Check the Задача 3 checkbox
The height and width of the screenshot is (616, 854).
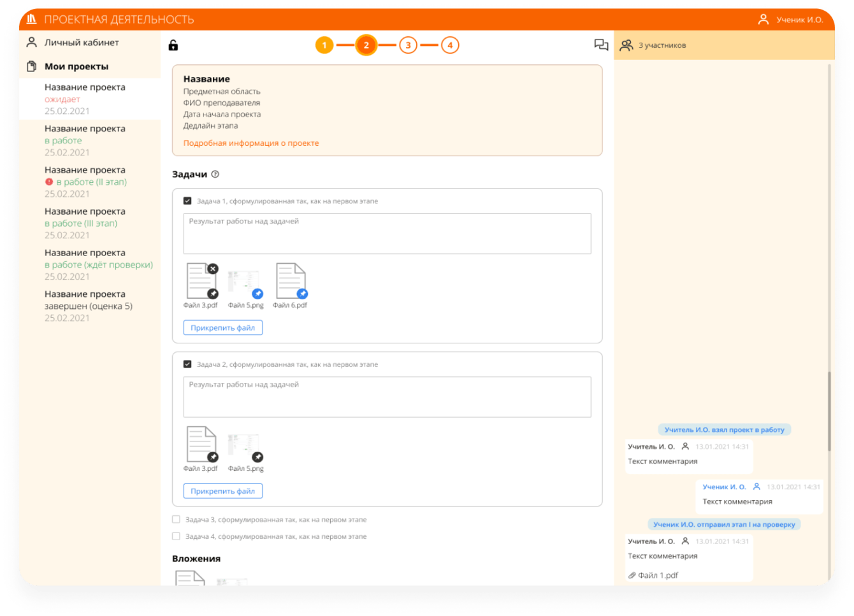(x=176, y=520)
